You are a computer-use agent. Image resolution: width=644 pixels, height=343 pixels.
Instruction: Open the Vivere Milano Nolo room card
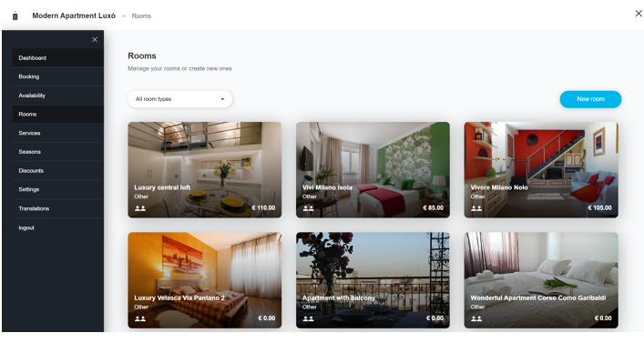pyautogui.click(x=541, y=170)
